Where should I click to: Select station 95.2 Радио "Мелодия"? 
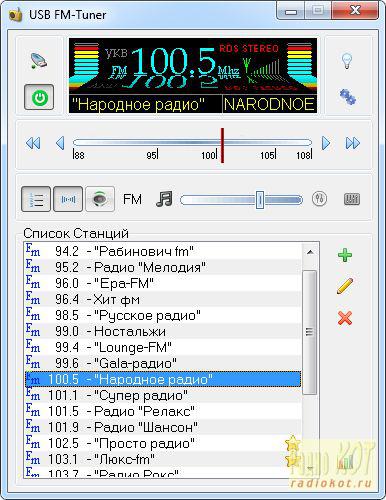(163, 267)
